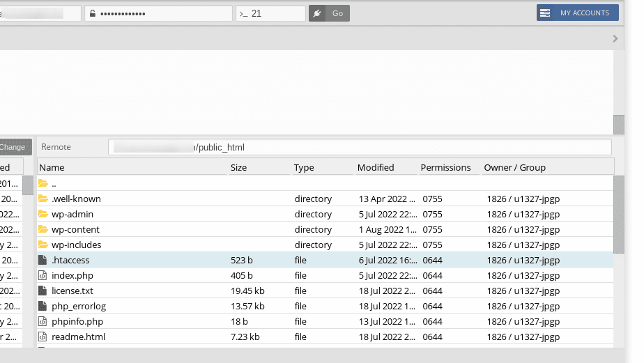Select the .htaccess file name
This screenshot has height=363, width=644.
[x=70, y=260]
